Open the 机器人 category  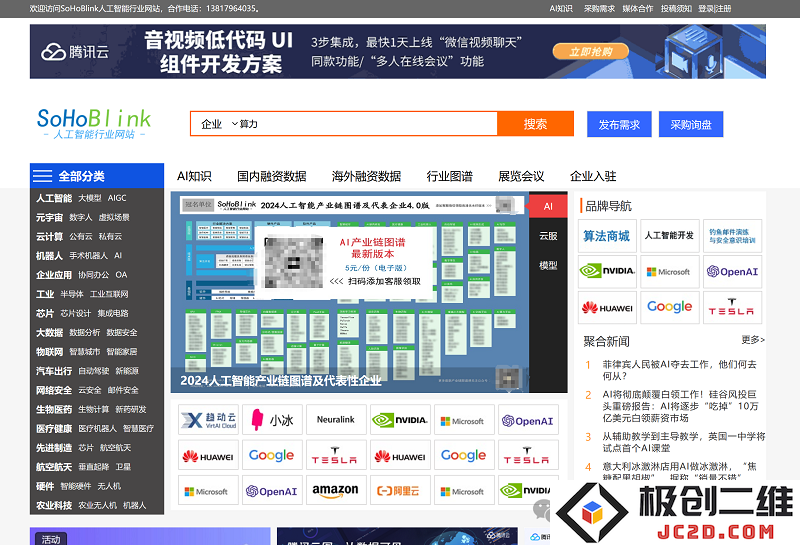pyautogui.click(x=49, y=256)
